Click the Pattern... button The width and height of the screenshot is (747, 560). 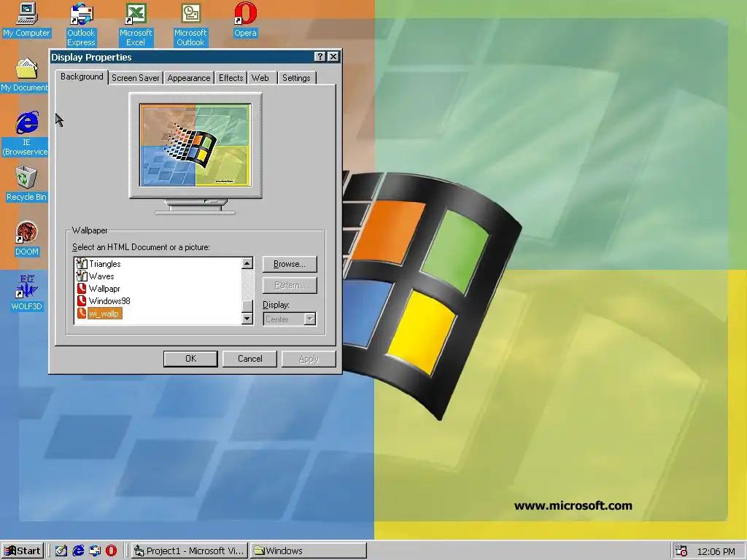click(290, 285)
